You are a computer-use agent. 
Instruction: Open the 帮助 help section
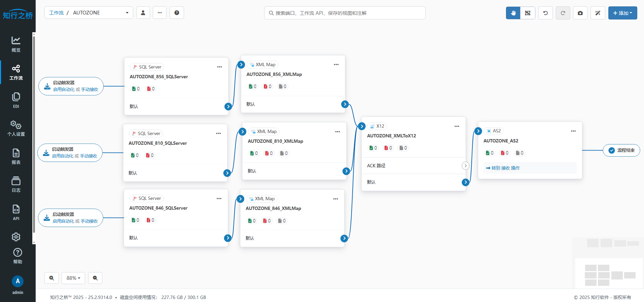[17, 256]
